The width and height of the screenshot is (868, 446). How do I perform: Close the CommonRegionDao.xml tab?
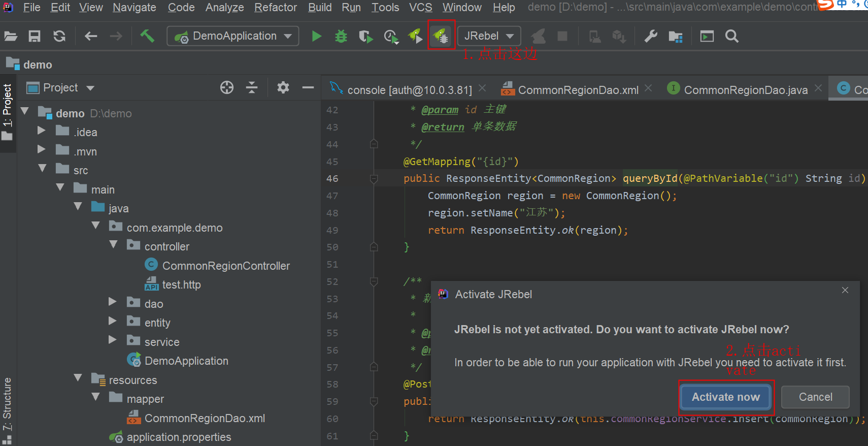tap(648, 88)
